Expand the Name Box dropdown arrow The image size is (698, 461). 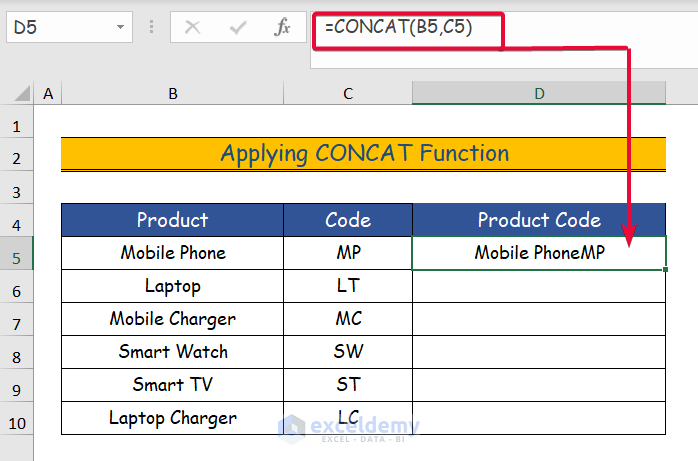point(120,28)
